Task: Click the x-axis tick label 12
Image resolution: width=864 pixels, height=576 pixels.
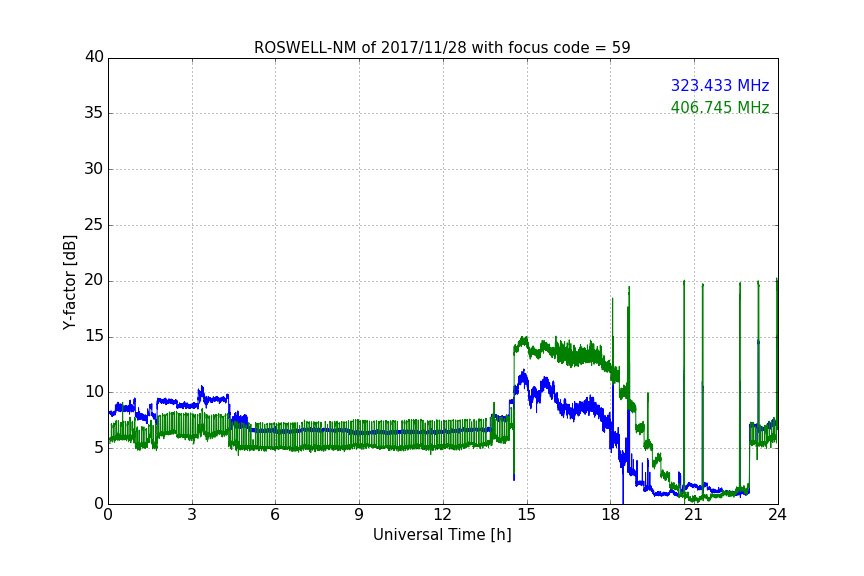Action: click(442, 515)
